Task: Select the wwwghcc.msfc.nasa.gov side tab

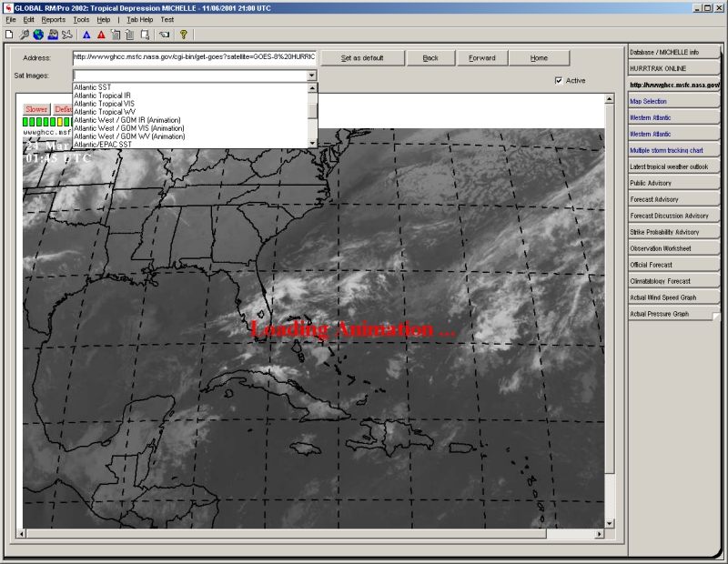Action: pyautogui.click(x=673, y=85)
